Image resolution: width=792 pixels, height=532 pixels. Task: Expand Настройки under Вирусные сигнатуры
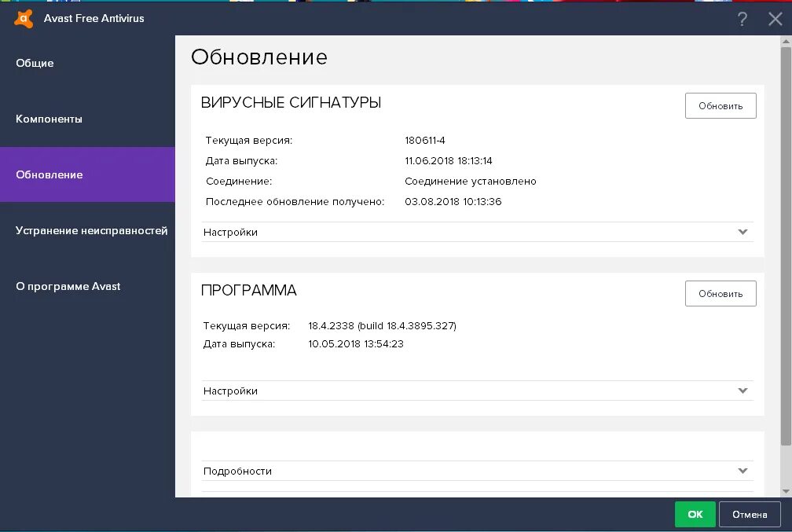tap(478, 232)
